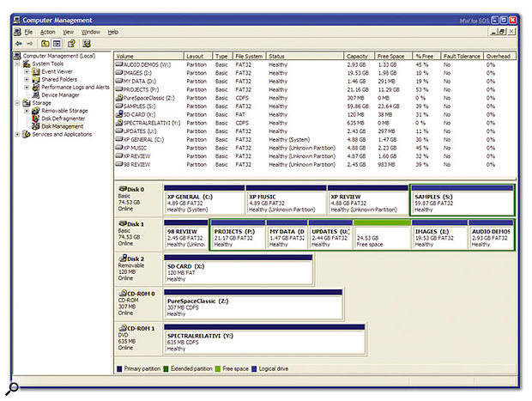Click the Up one level folder icon
532x401 pixels.
click(x=45, y=44)
